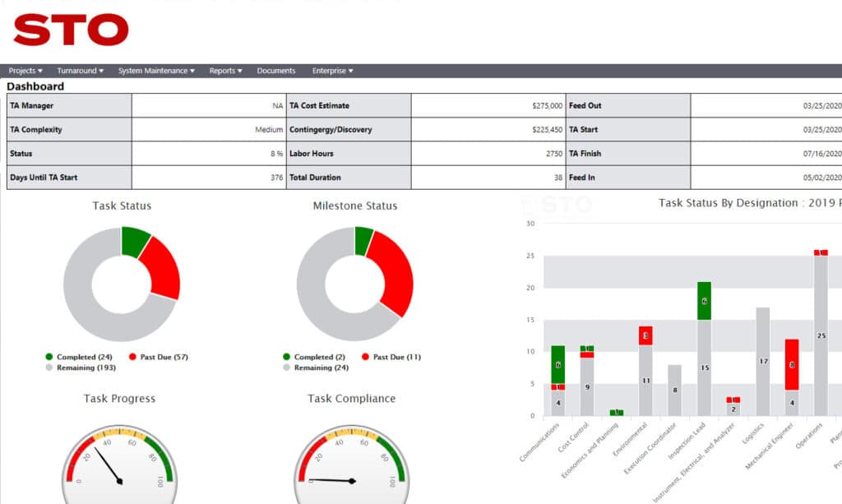Click green Completed (2) marker in Milestone legend

coord(287,357)
